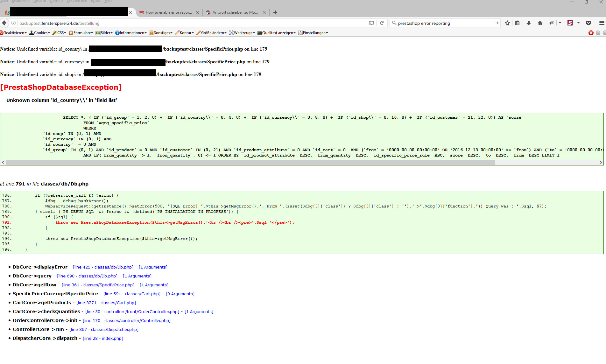Expand the S extension dropdown arrow

point(578,23)
